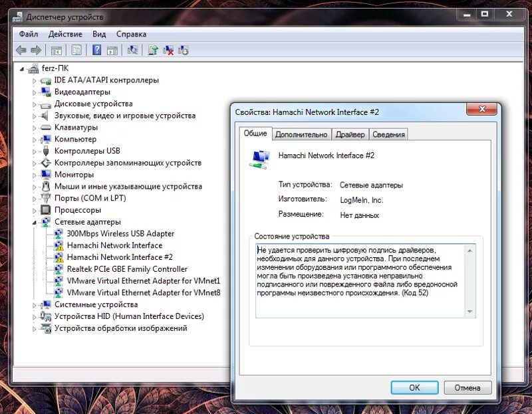Image resolution: width=532 pixels, height=414 pixels.
Task: Select the Компьютер category
Action: pos(75,139)
